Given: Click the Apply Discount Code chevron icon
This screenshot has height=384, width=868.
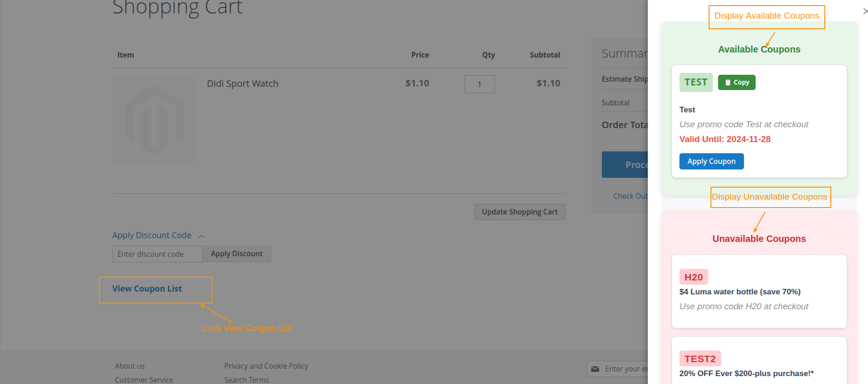Looking at the screenshot, I should point(201,236).
